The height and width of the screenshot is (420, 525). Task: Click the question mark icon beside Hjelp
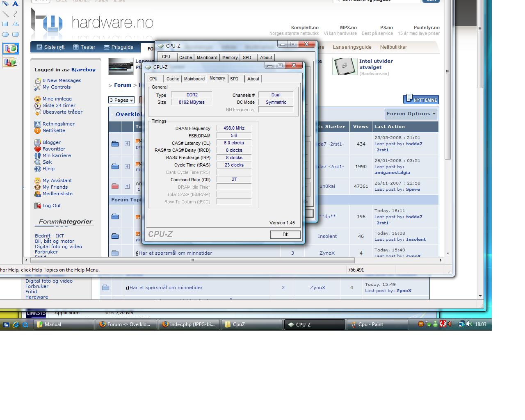click(x=38, y=169)
